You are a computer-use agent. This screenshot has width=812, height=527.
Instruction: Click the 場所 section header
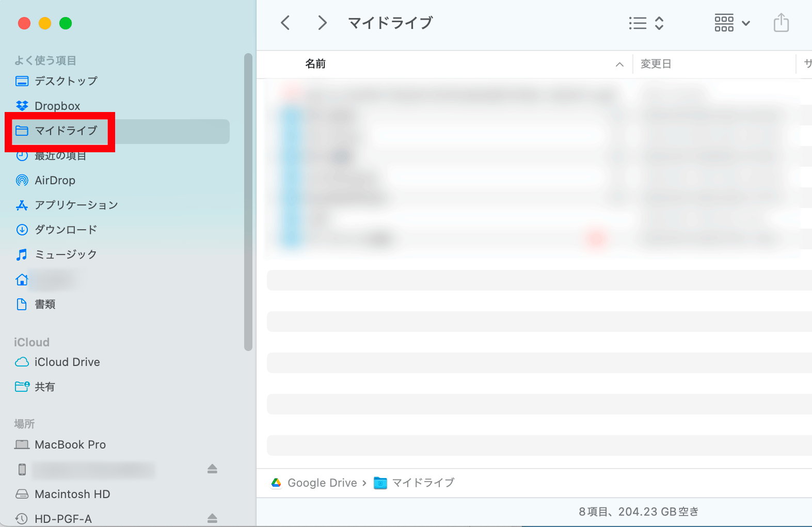coord(24,424)
